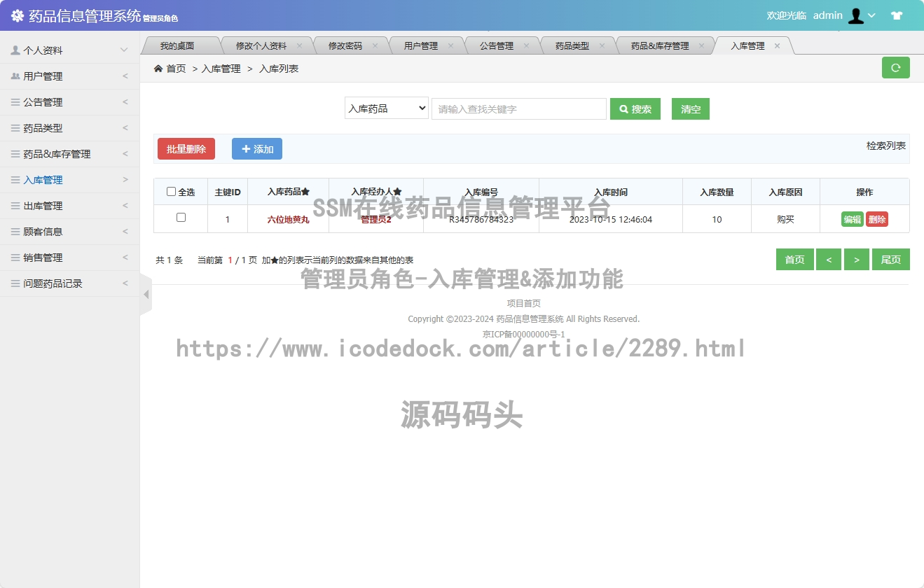
Task: Close the 药品&库存管理 tab
Action: pyautogui.click(x=701, y=45)
